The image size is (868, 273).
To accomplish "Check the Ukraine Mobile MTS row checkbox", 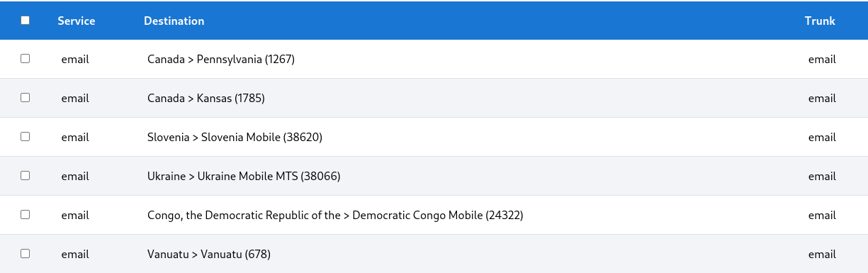I will tap(26, 175).
